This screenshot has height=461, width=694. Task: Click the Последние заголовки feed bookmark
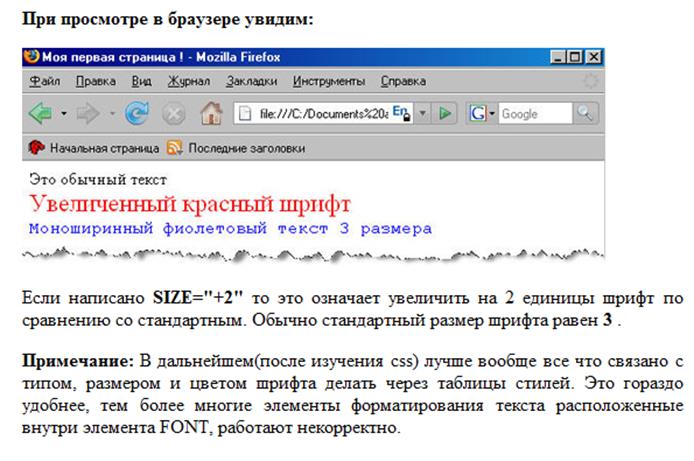tap(236, 148)
